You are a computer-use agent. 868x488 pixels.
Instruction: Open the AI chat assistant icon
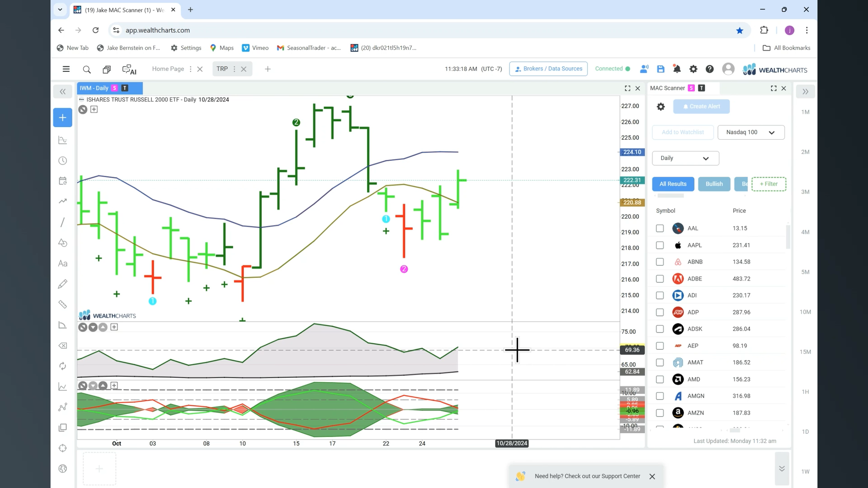tap(129, 69)
